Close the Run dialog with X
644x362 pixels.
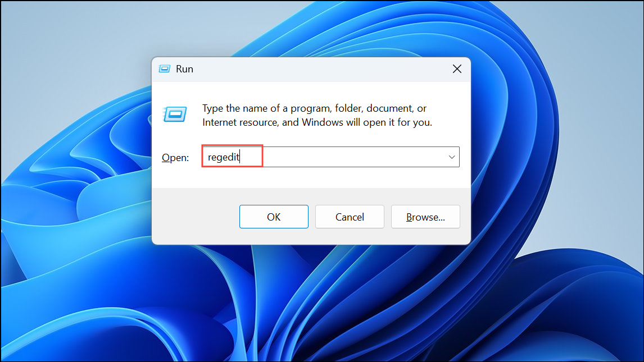tap(457, 69)
